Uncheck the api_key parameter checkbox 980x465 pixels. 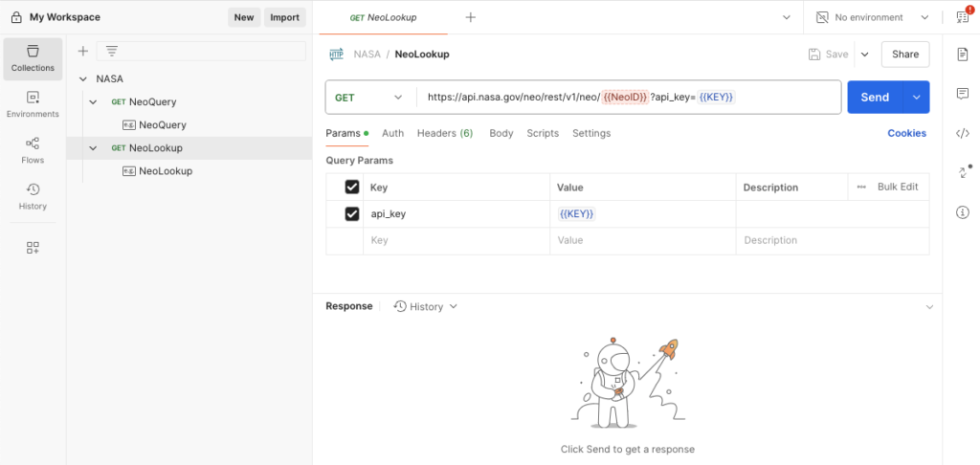point(351,214)
